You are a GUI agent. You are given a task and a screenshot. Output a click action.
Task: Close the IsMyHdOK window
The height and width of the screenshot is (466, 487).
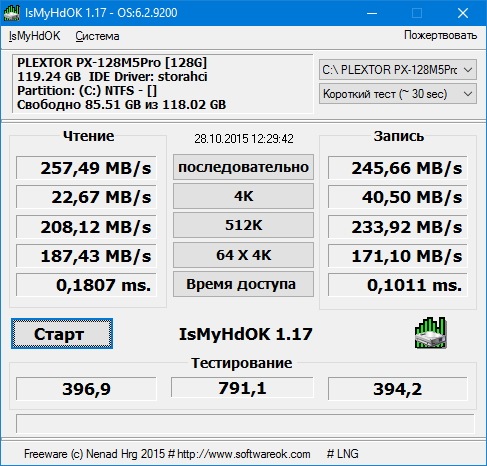click(x=463, y=13)
